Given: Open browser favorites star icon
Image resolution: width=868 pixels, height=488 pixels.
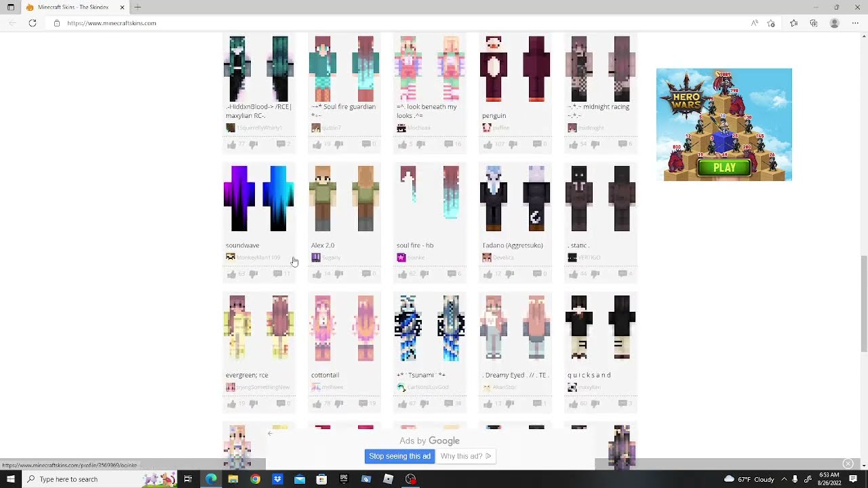Looking at the screenshot, I should tap(794, 23).
